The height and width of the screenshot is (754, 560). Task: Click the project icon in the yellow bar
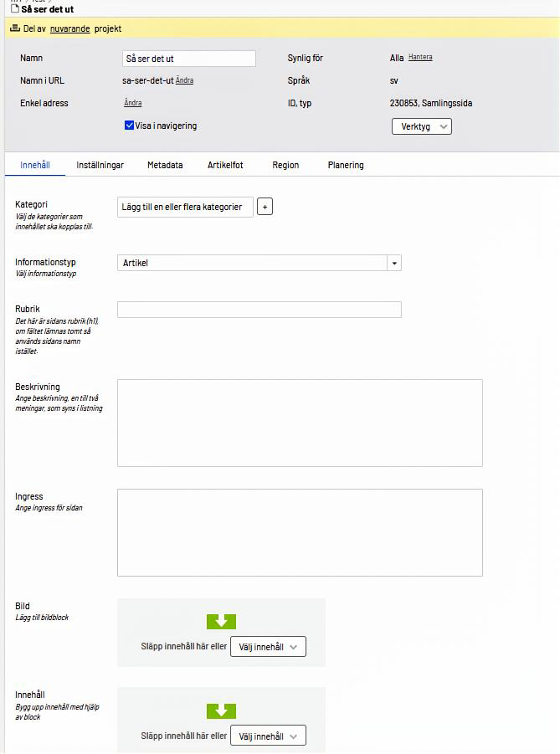coord(14,28)
